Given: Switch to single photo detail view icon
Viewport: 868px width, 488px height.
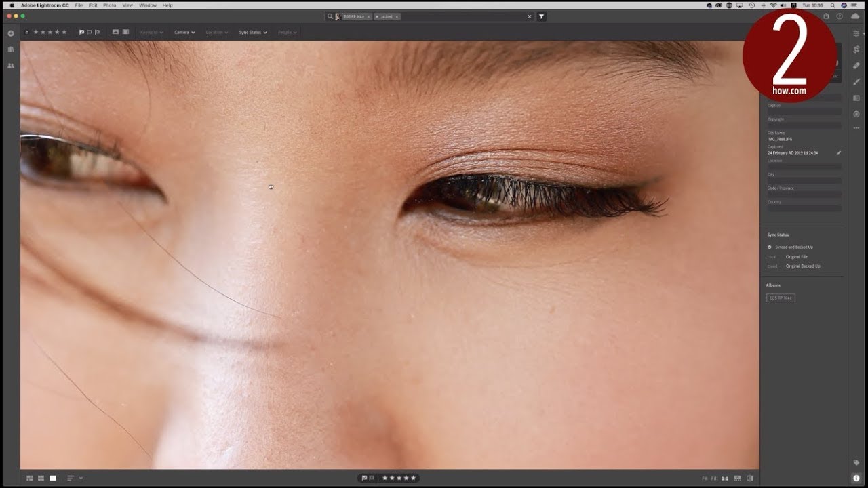Looking at the screenshot, I should (53, 478).
